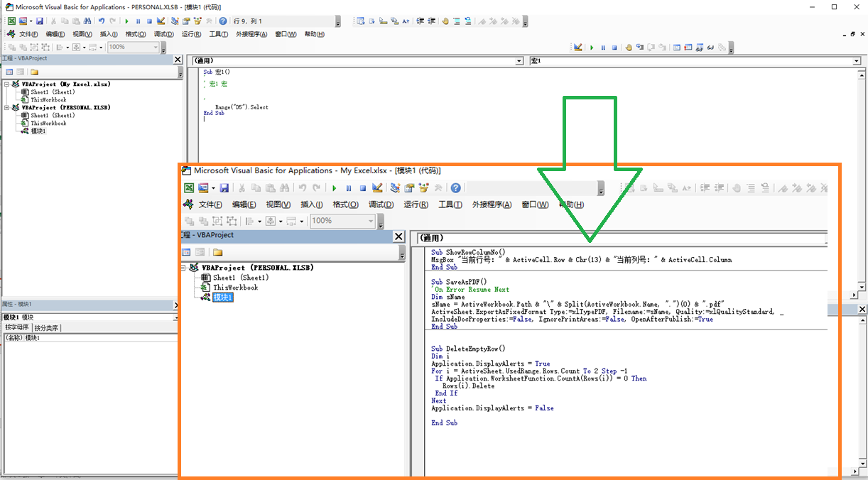Run macro with green play icon, PERSONAL.XLSB standard toolbar
The image size is (868, 480).
pos(127,21)
